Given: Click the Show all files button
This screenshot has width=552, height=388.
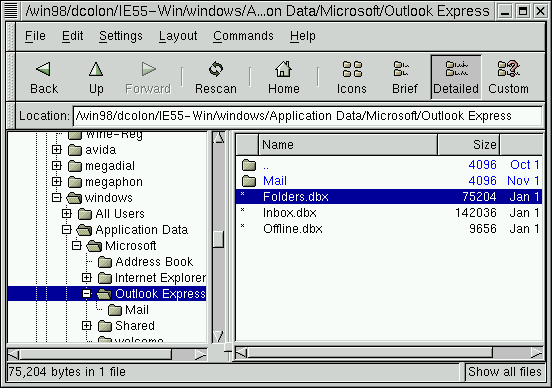Looking at the screenshot, I should click(x=504, y=372).
